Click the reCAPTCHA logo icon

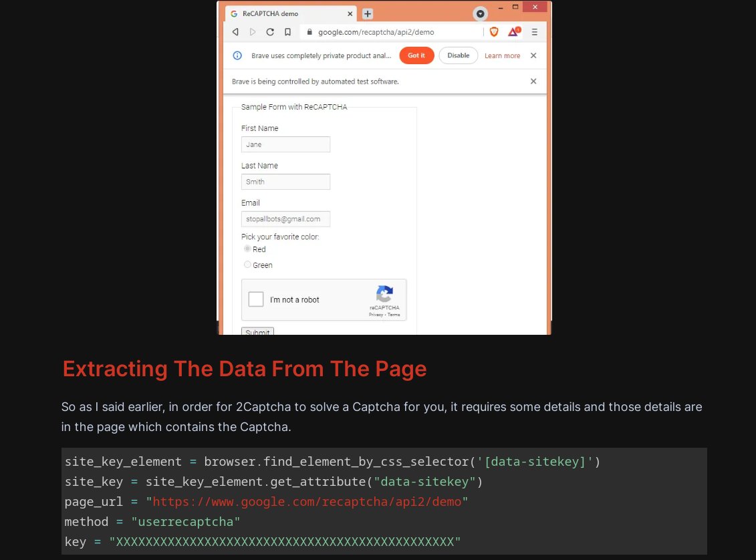(384, 293)
